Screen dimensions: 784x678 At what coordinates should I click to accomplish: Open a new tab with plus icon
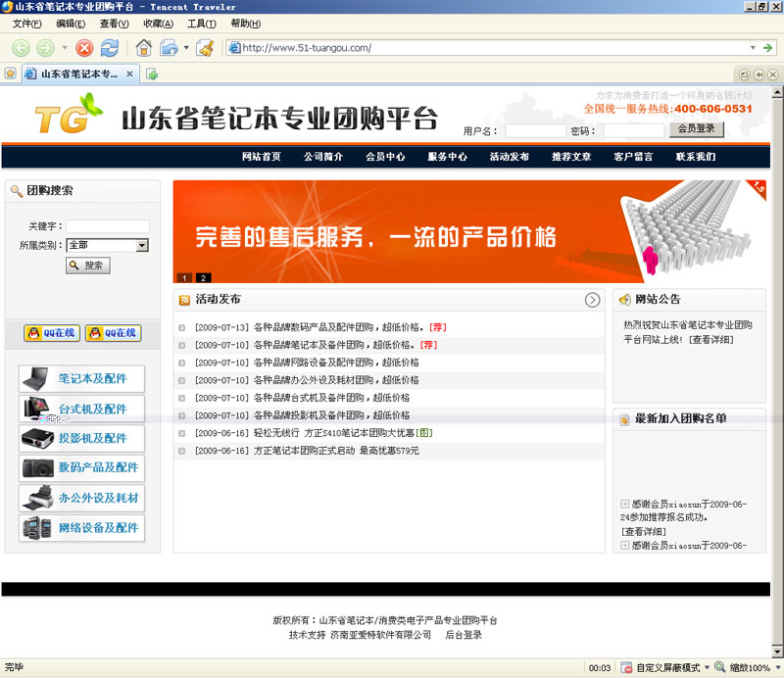(x=152, y=74)
